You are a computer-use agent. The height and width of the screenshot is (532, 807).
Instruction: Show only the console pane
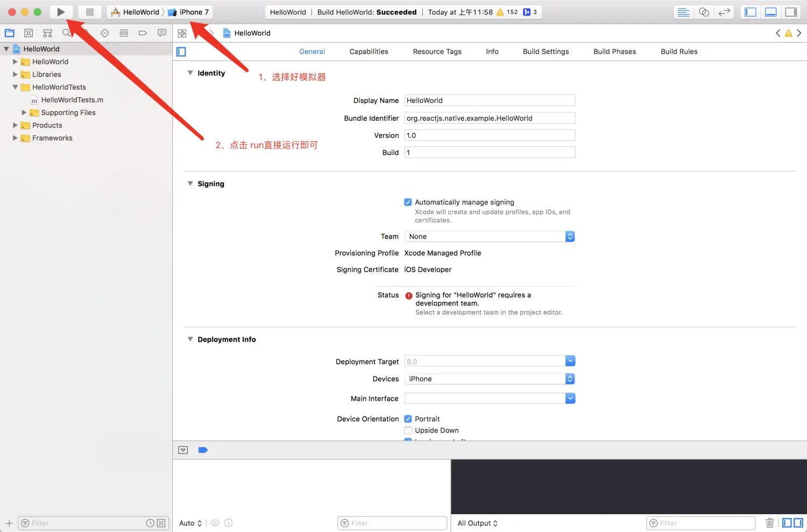[798, 523]
